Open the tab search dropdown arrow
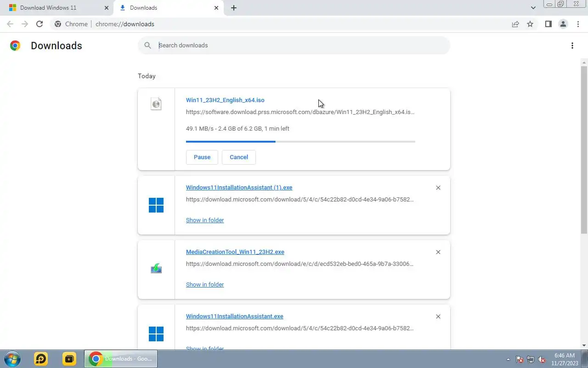Screen dimensions: 588x368 click(533, 8)
